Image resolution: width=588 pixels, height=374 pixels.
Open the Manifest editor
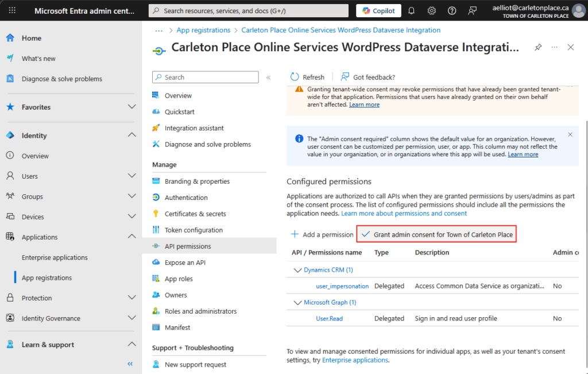[x=177, y=327]
